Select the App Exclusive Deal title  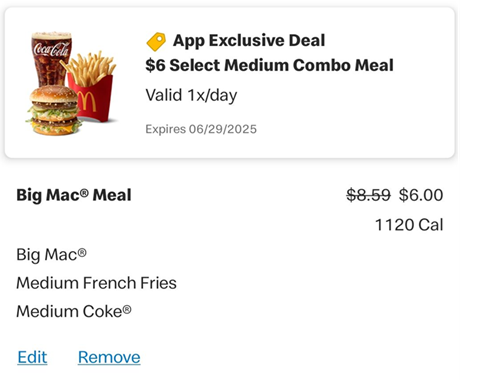[249, 41]
